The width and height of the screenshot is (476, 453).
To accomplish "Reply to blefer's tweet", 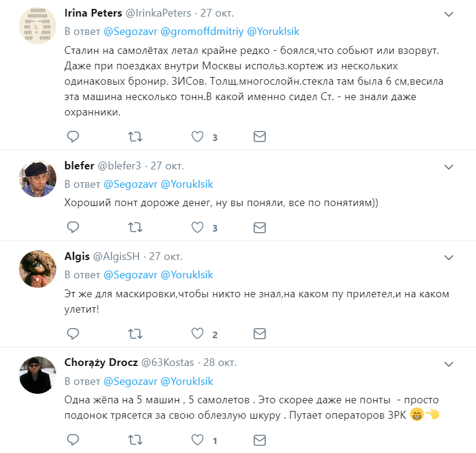I will [x=73, y=227].
